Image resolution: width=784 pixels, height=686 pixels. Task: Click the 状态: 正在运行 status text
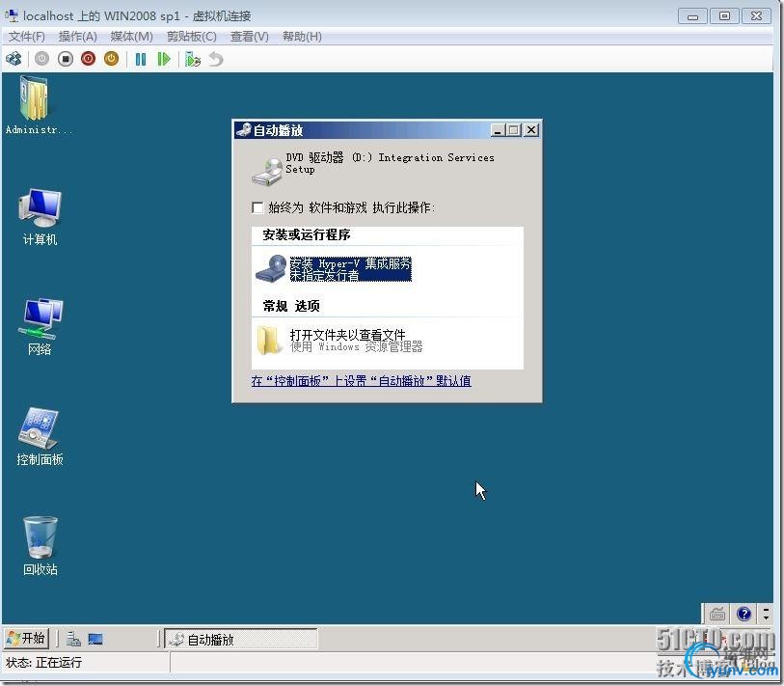coord(44,663)
